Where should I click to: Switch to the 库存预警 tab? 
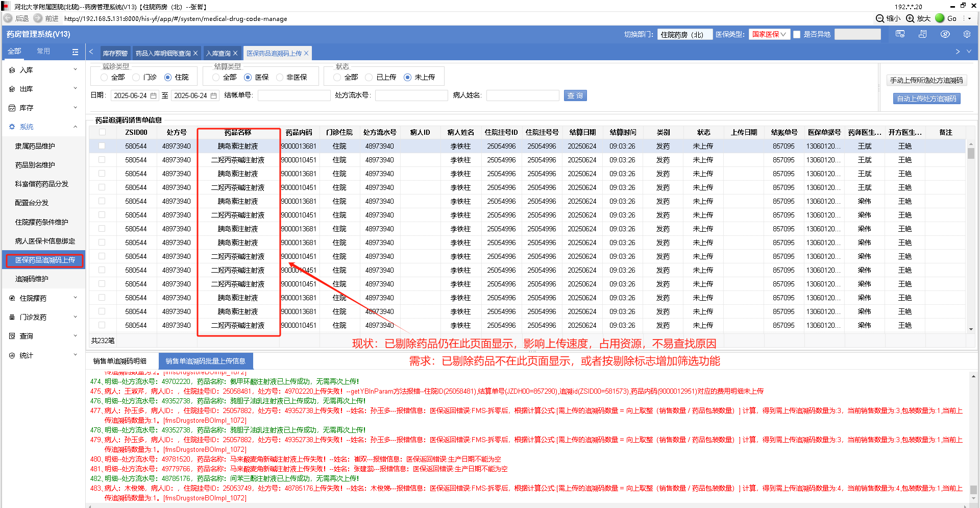click(115, 53)
